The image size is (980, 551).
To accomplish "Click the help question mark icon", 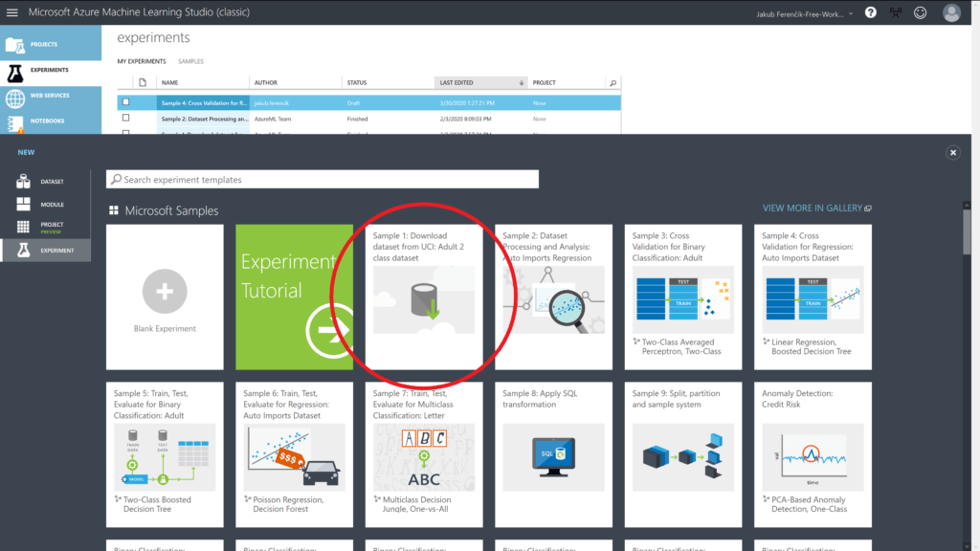I will (x=870, y=12).
